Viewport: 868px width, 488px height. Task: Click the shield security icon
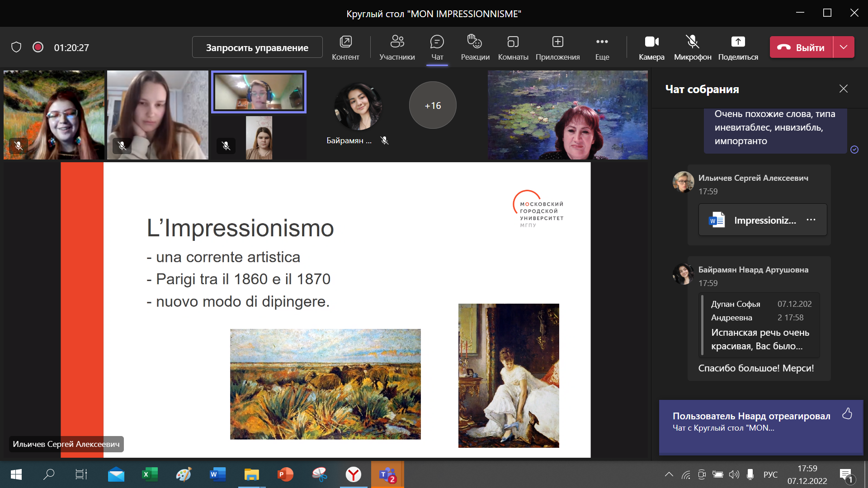pyautogui.click(x=16, y=47)
